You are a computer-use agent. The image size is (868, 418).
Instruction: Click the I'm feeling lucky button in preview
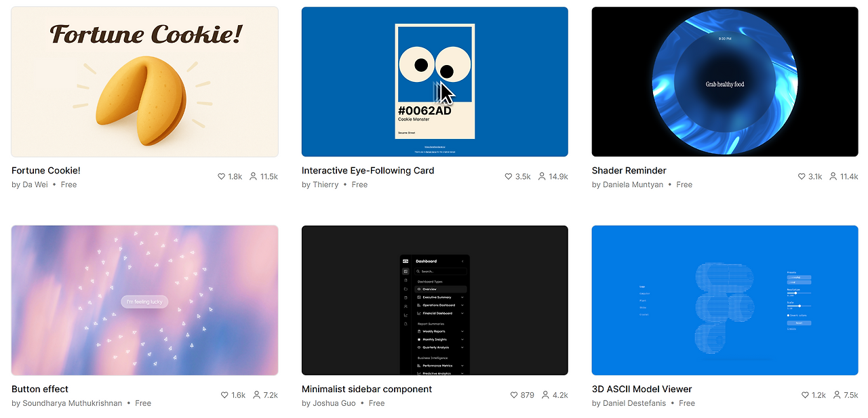point(144,301)
